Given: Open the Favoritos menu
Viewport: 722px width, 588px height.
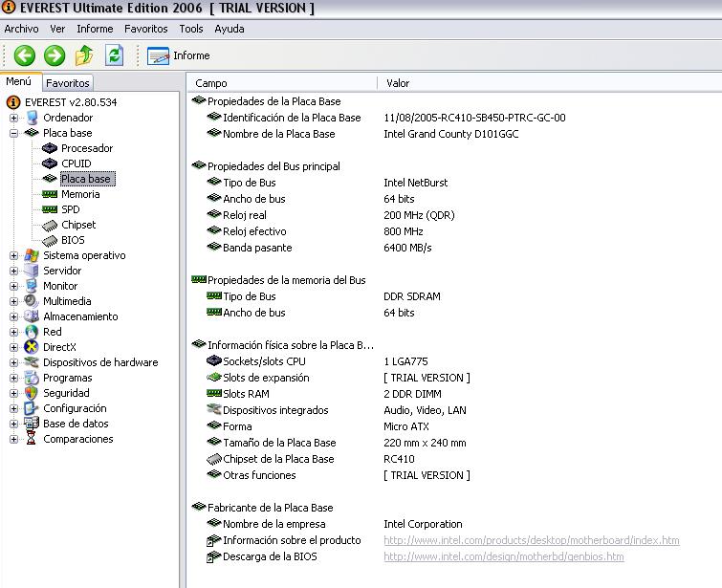Looking at the screenshot, I should point(145,29).
